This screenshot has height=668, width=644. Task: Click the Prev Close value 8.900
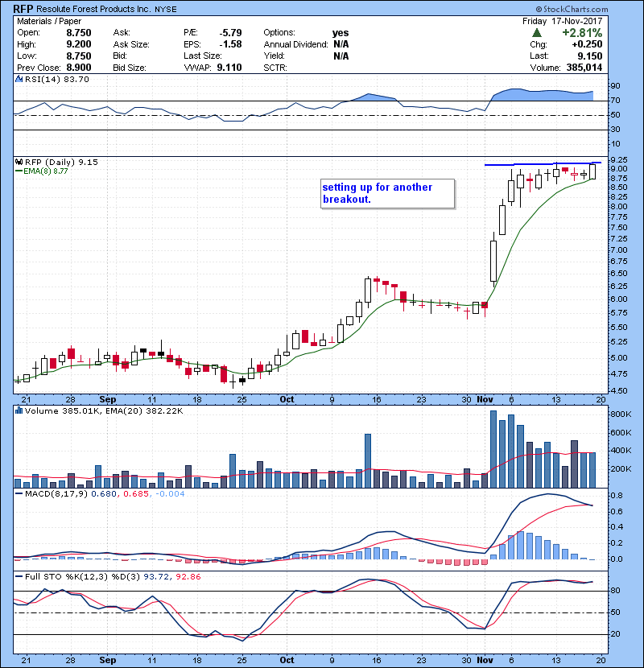[78, 68]
